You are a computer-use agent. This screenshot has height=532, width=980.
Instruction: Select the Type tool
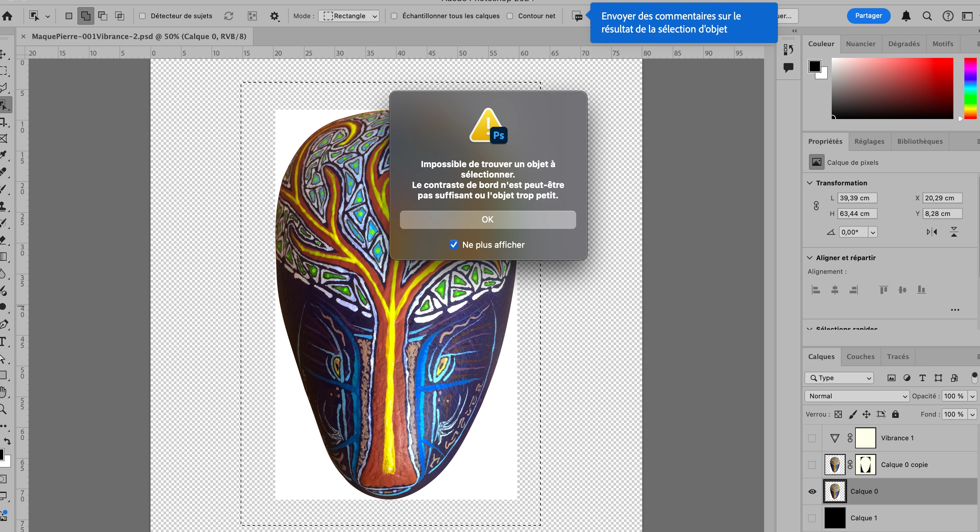(4, 341)
